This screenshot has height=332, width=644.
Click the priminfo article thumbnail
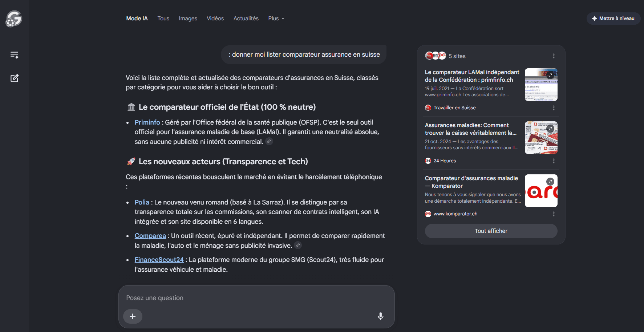coord(541,85)
